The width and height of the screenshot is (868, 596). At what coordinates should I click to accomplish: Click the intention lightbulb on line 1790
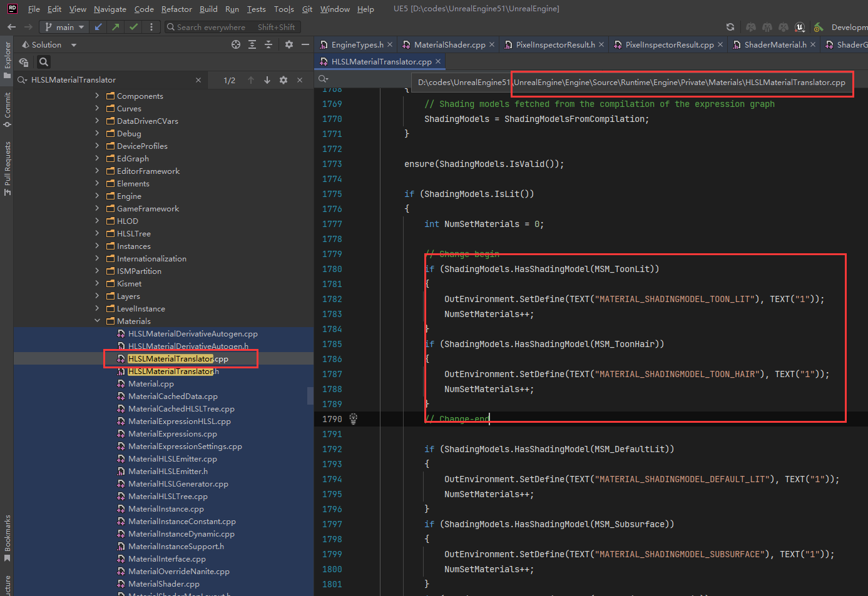tap(354, 418)
